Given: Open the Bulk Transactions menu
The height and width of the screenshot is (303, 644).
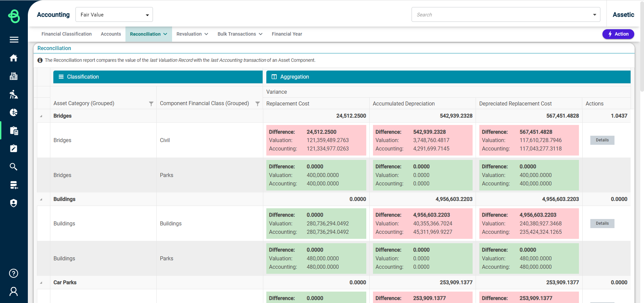Looking at the screenshot, I should (240, 34).
